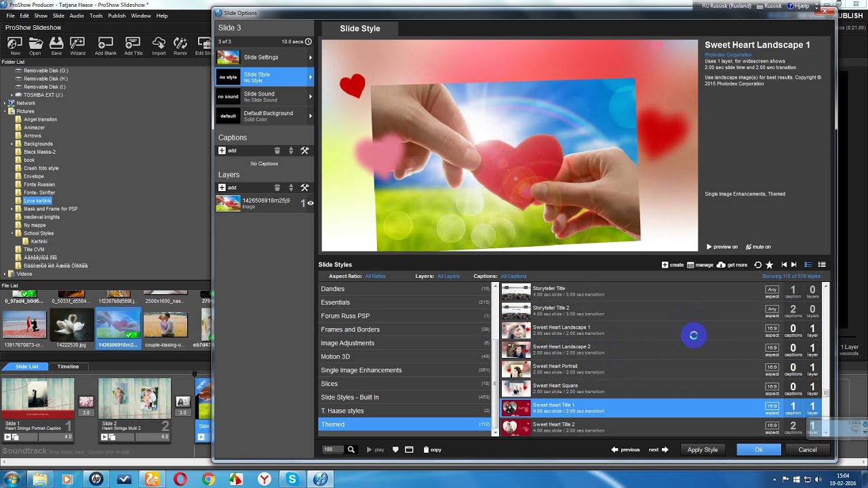
Task: Go to next slide
Action: (658, 449)
